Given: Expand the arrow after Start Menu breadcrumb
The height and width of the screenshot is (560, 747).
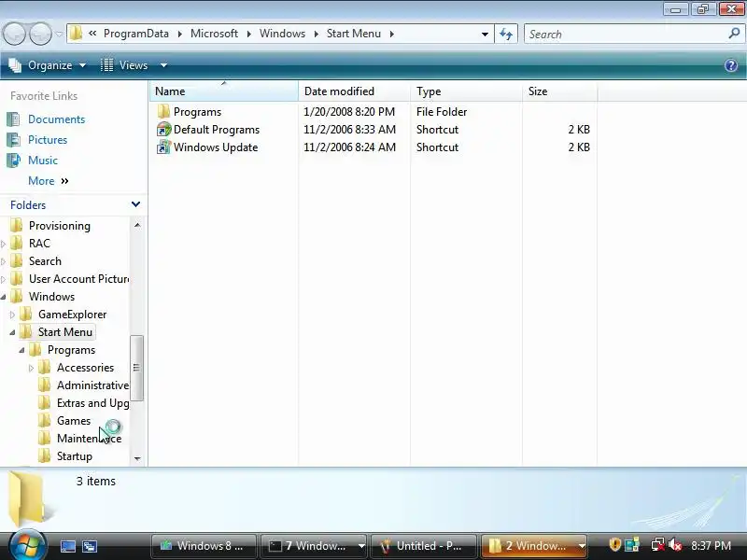Looking at the screenshot, I should coord(391,34).
